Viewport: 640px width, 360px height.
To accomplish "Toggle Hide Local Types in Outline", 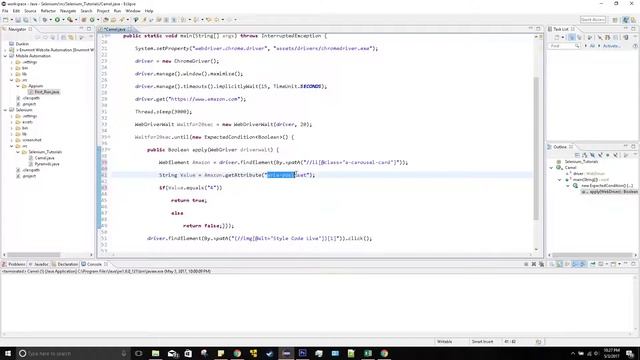I will 616,155.
